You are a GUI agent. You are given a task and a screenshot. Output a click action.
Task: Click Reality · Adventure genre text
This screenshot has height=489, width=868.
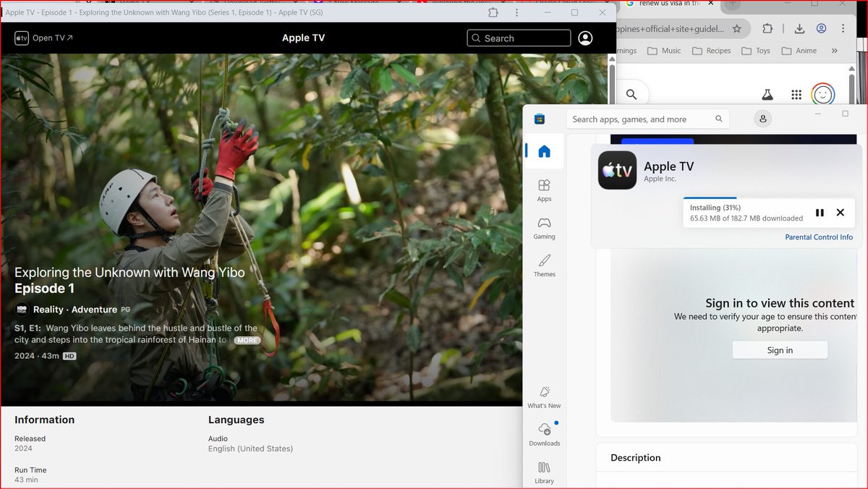click(75, 310)
